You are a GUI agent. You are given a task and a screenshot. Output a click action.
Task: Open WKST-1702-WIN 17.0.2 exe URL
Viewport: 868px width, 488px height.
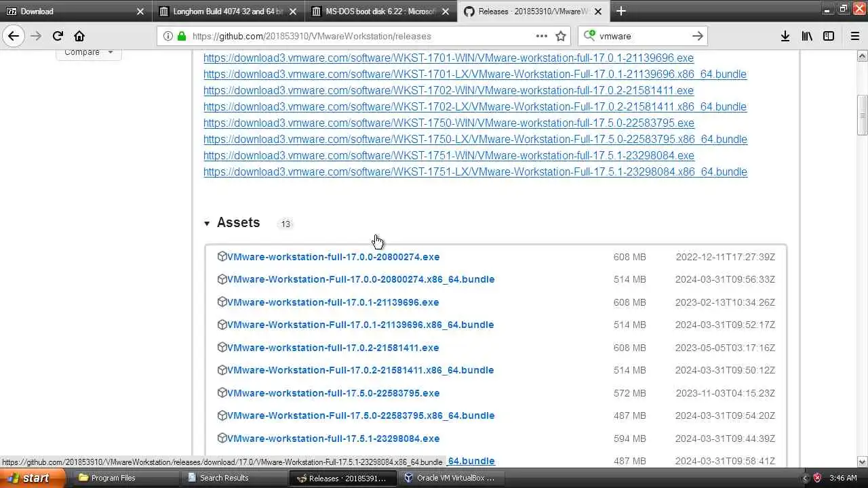point(448,91)
